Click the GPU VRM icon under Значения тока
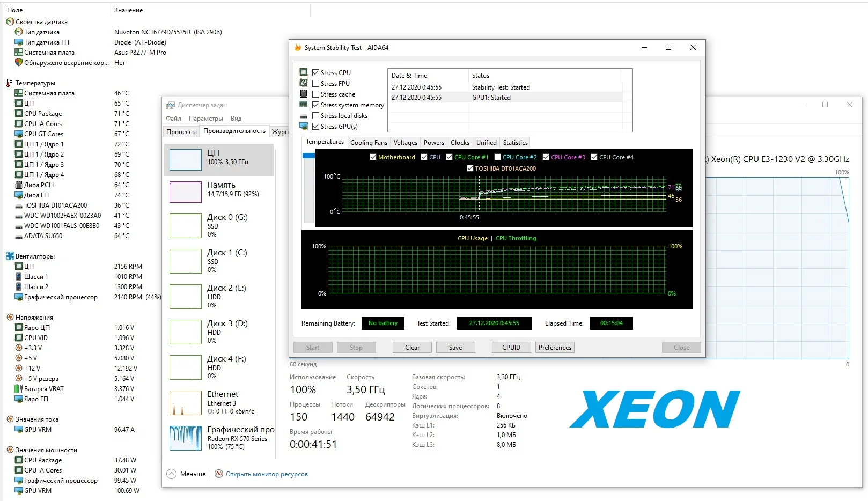The width and height of the screenshot is (868, 501). point(19,430)
